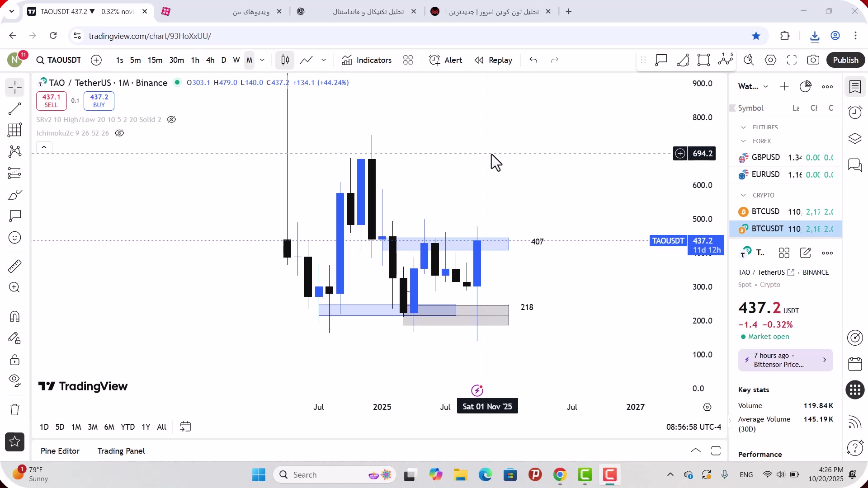
Task: Open chart settings hexagon icon
Action: 770,60
